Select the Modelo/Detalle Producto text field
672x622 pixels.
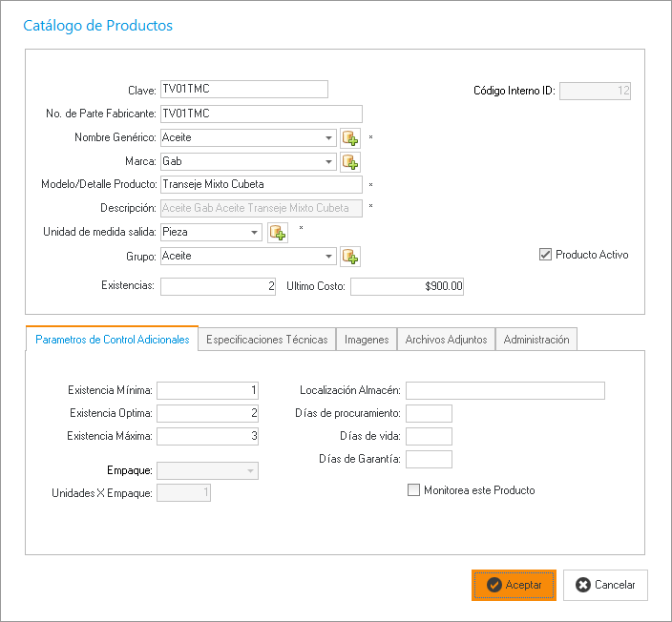point(261,184)
